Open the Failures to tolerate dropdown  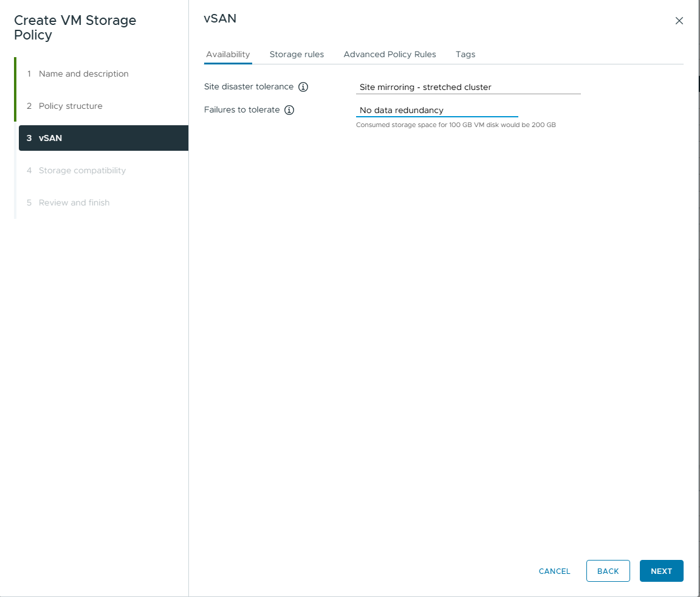[x=437, y=110]
